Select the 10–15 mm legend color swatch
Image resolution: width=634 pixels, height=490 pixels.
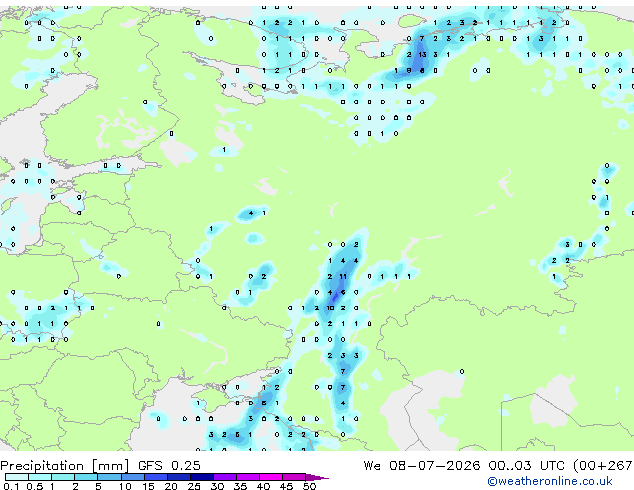tap(132, 477)
